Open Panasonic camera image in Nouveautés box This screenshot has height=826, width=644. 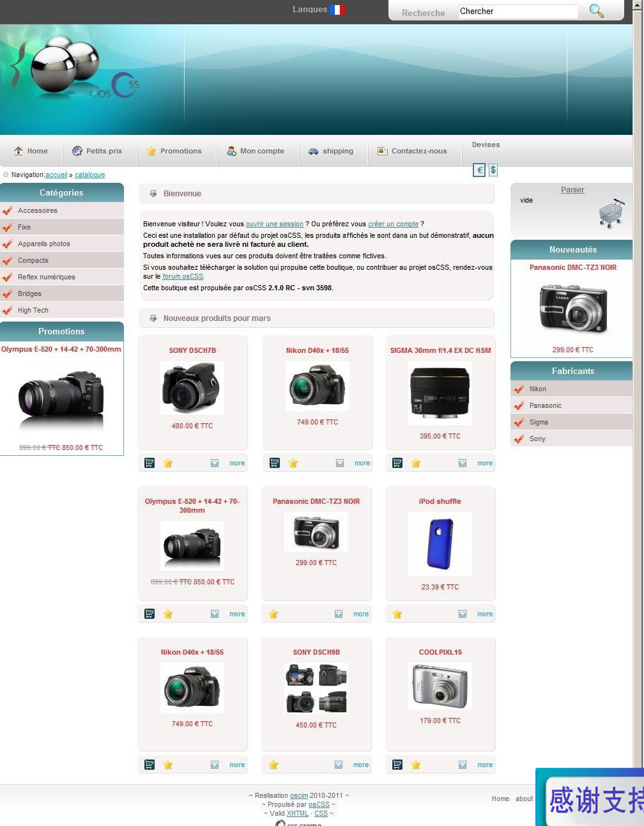(x=572, y=308)
